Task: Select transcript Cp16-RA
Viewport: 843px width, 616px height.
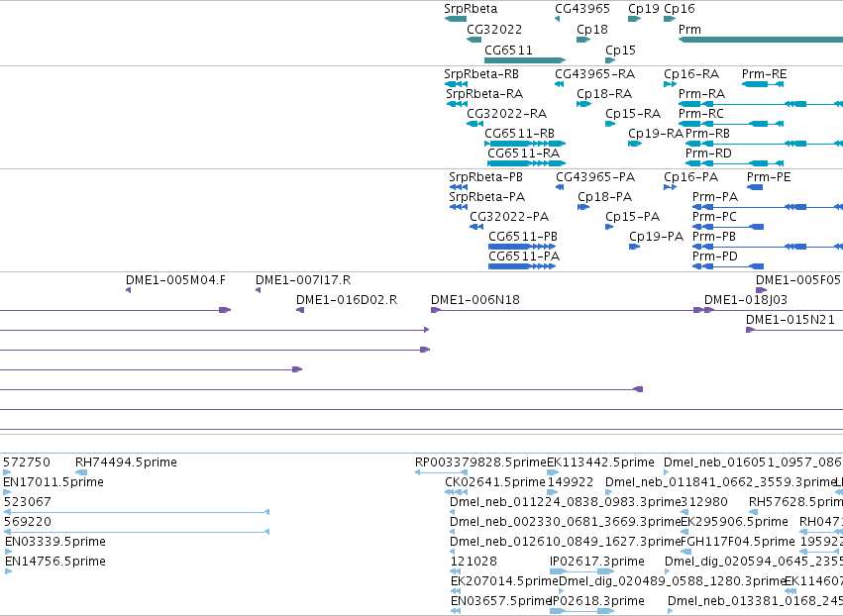Action: click(670, 84)
